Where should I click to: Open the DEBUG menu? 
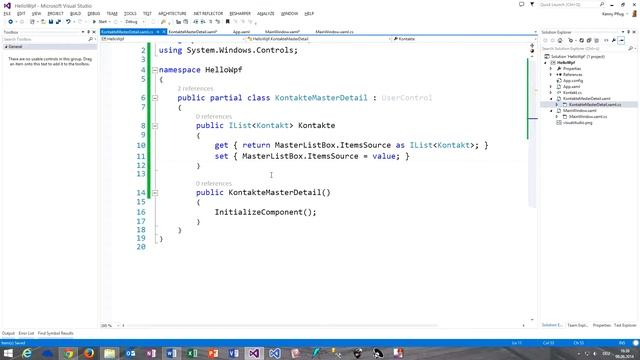tap(93, 13)
